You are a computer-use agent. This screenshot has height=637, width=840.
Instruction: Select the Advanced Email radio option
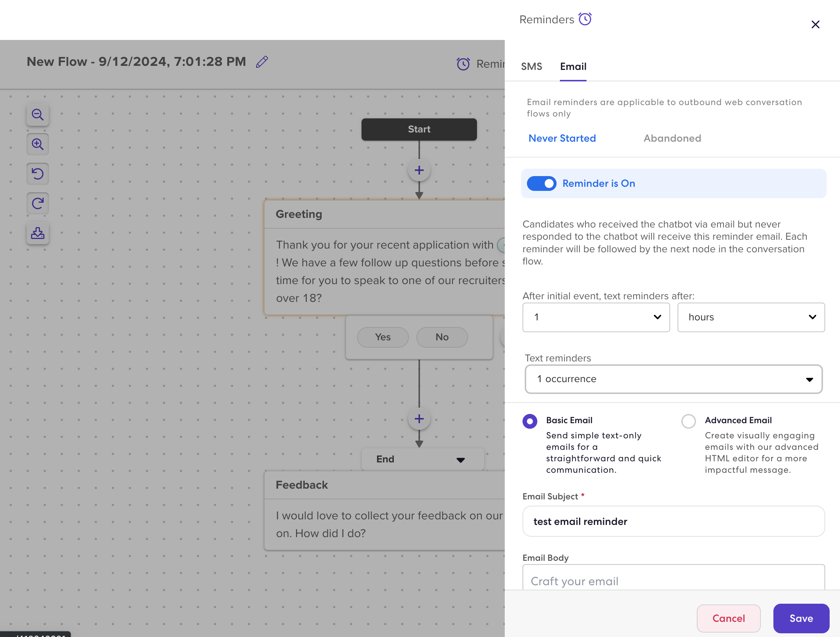pyautogui.click(x=688, y=421)
